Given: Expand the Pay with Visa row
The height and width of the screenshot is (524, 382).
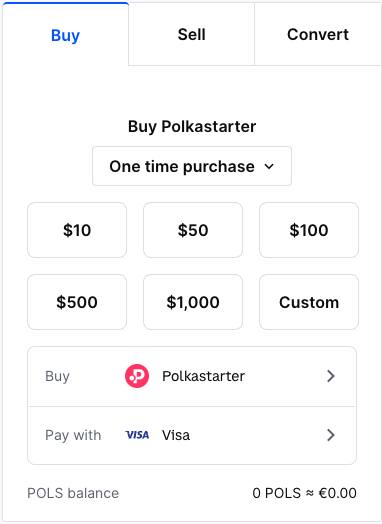Looking at the screenshot, I should coord(192,435).
